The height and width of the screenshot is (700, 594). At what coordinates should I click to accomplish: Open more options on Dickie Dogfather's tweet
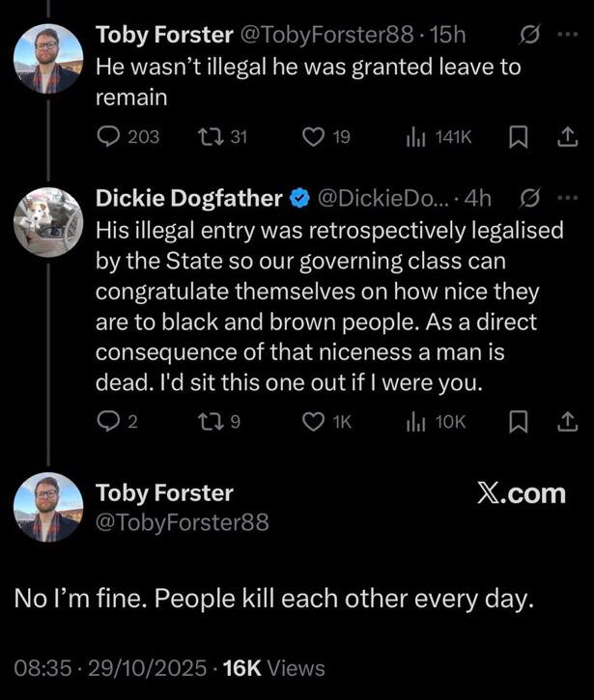[566, 199]
